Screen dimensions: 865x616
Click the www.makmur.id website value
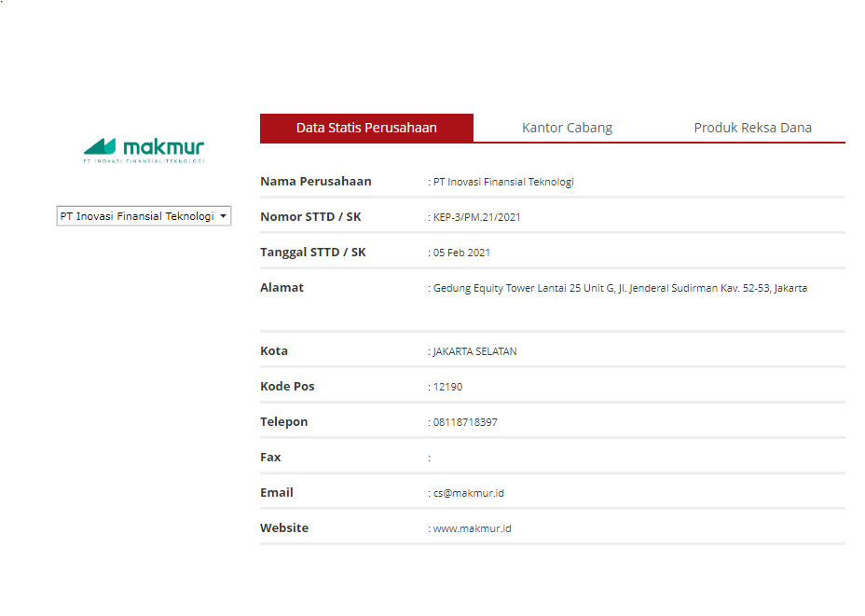(x=472, y=528)
